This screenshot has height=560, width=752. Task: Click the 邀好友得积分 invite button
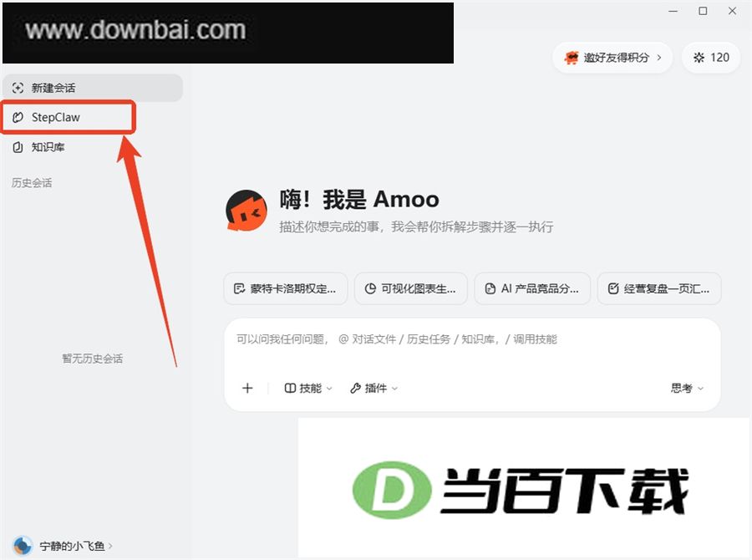pos(612,58)
